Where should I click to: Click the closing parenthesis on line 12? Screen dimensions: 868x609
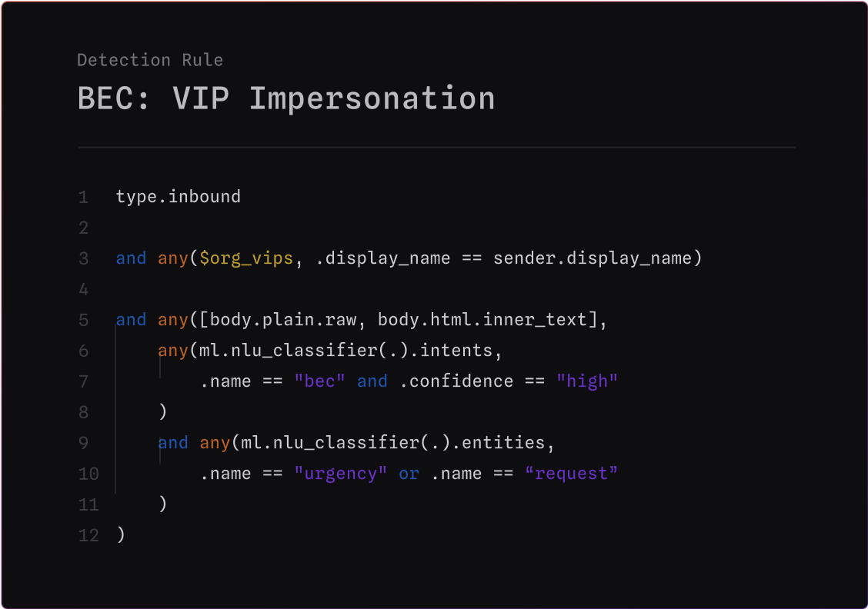click(x=122, y=535)
